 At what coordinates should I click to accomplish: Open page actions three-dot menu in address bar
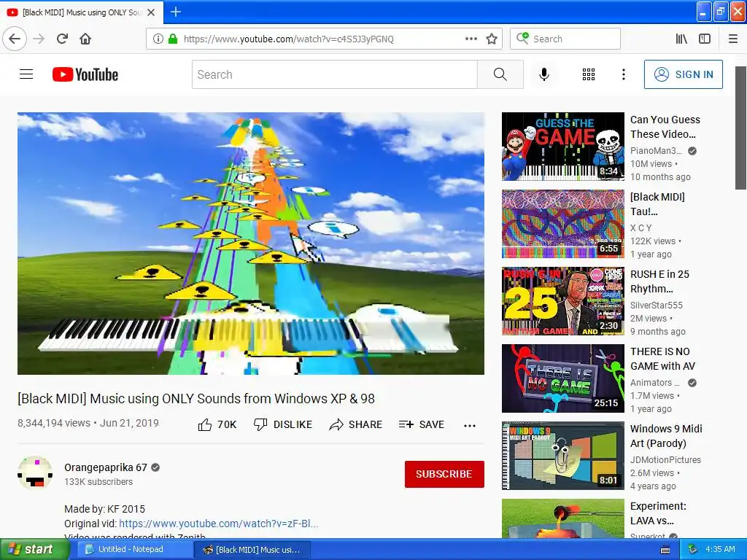tap(471, 39)
